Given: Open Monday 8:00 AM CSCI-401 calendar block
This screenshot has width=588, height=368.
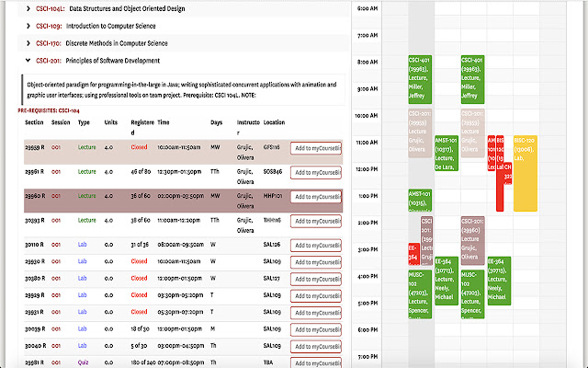Looking at the screenshot, I should coord(420,79).
